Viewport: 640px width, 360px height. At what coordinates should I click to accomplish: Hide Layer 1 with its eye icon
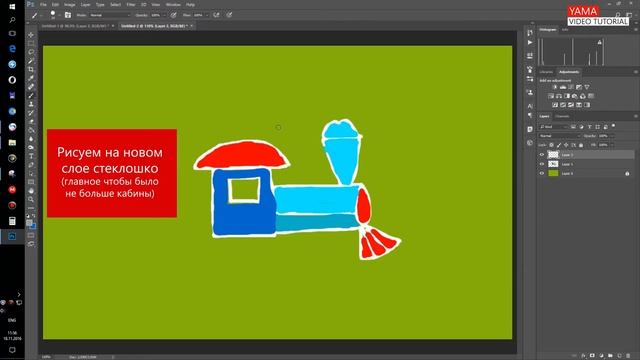click(x=542, y=164)
